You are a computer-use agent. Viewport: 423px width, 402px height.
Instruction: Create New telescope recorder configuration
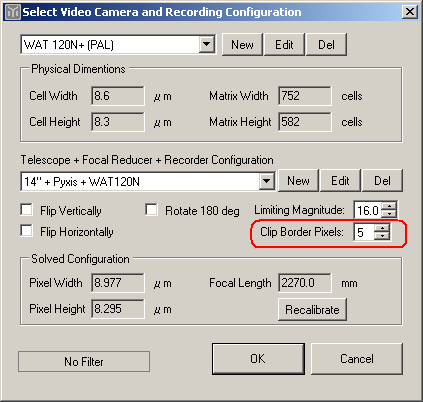[x=298, y=180]
